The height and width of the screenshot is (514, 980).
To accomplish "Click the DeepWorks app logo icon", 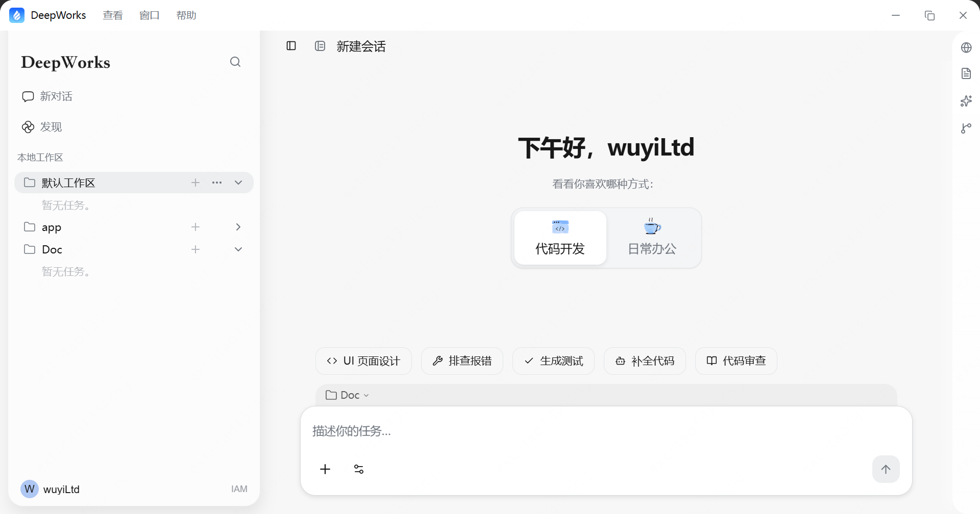I will point(17,15).
